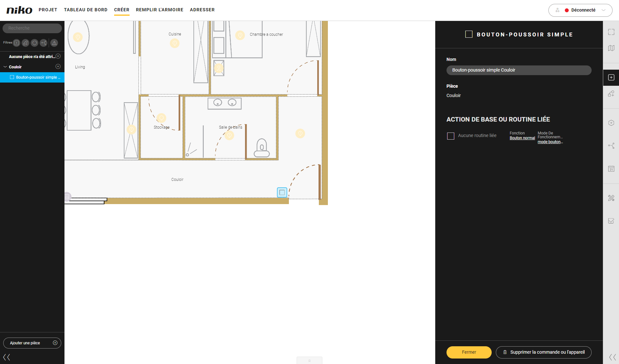
Task: Select the push-button device on floor plan
Action: [282, 192]
